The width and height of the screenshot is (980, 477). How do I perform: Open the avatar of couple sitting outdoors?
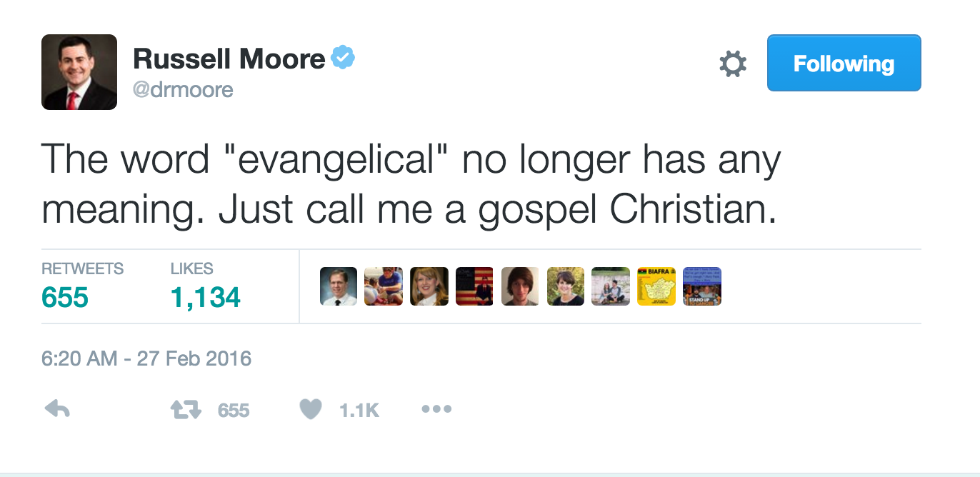tap(611, 286)
